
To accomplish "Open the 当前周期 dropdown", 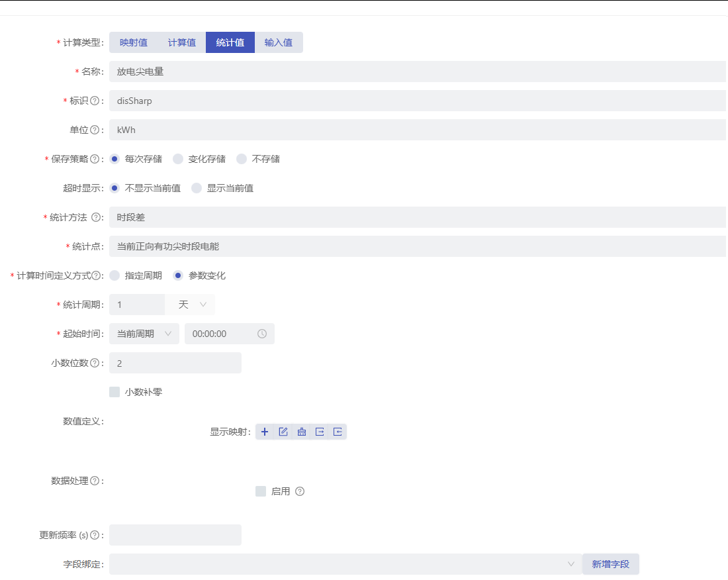I will (x=144, y=334).
